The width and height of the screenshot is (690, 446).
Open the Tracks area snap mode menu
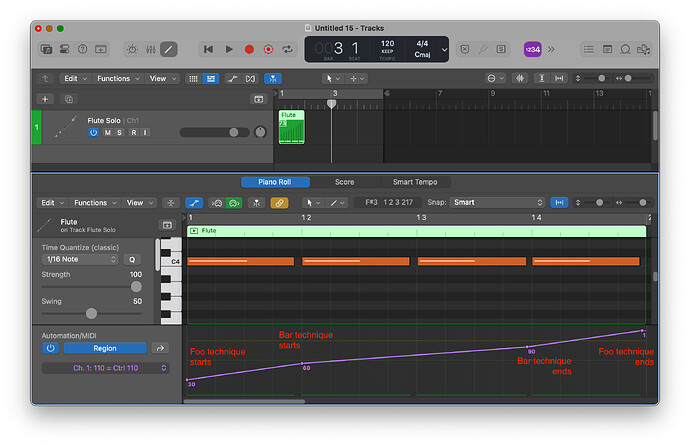[x=495, y=78]
